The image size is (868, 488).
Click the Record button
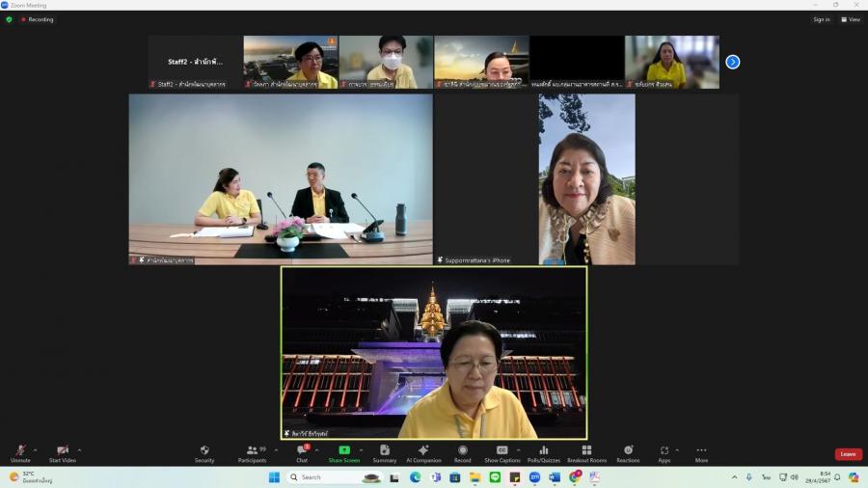463,450
